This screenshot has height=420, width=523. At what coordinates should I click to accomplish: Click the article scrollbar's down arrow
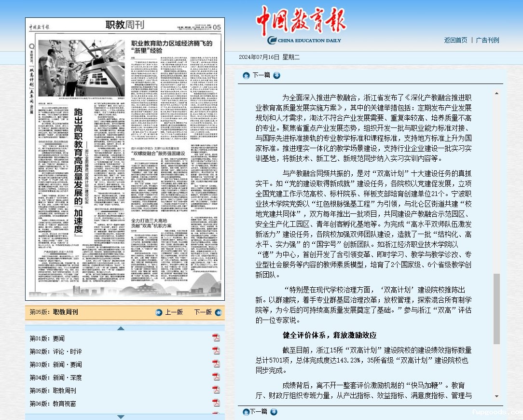pos(496,396)
